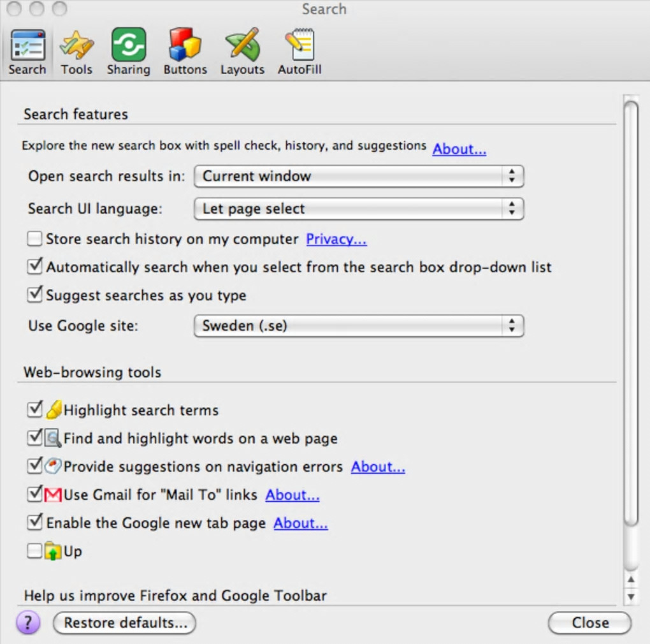Viewport: 650px width, 644px height.
Task: Open About link for search features
Action: 459,149
